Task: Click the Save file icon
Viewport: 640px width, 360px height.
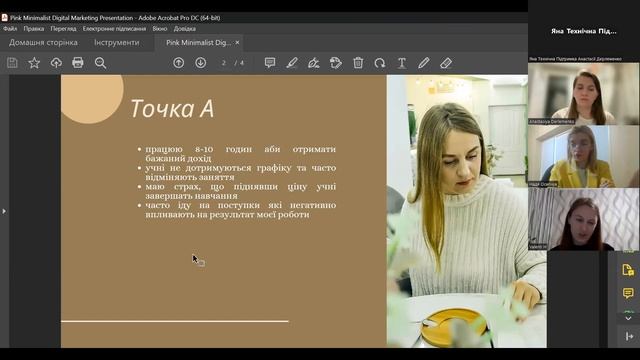Action: (x=12, y=63)
